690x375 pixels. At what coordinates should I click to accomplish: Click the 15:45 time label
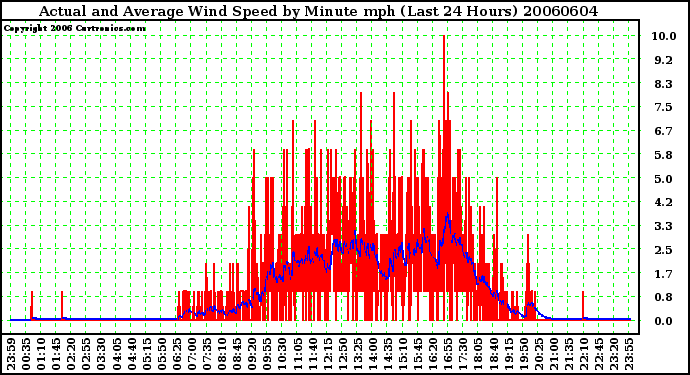418,354
